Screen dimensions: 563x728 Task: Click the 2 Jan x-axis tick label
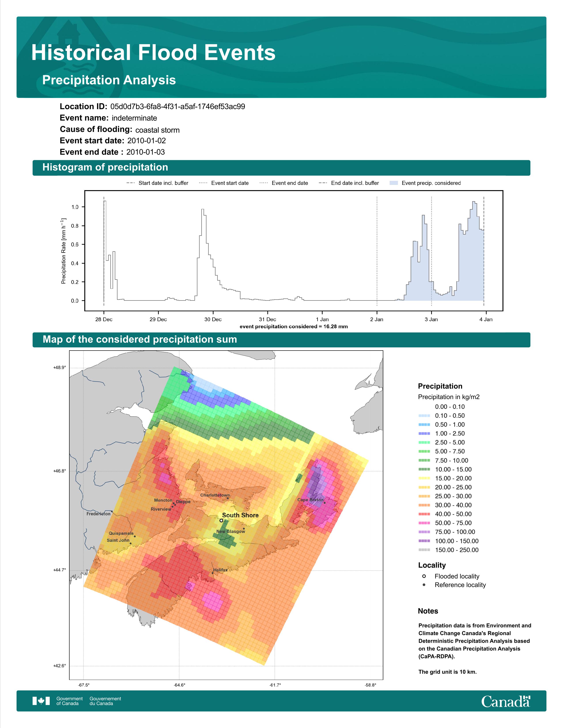[x=377, y=319]
